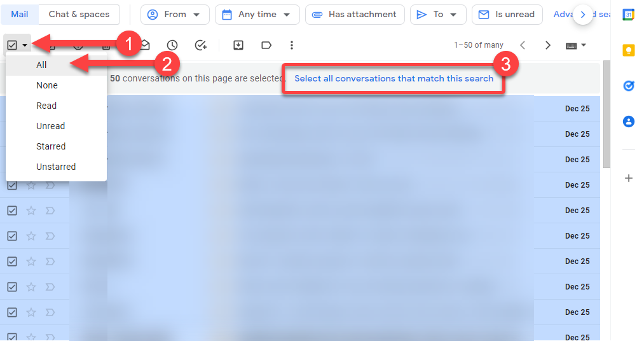Toggle the master select-all checkbox
This screenshot has width=644, height=341.
coord(12,45)
